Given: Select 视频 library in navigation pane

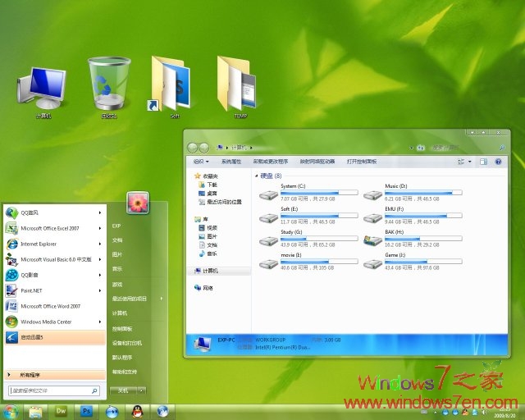Looking at the screenshot, I should 208,228.
